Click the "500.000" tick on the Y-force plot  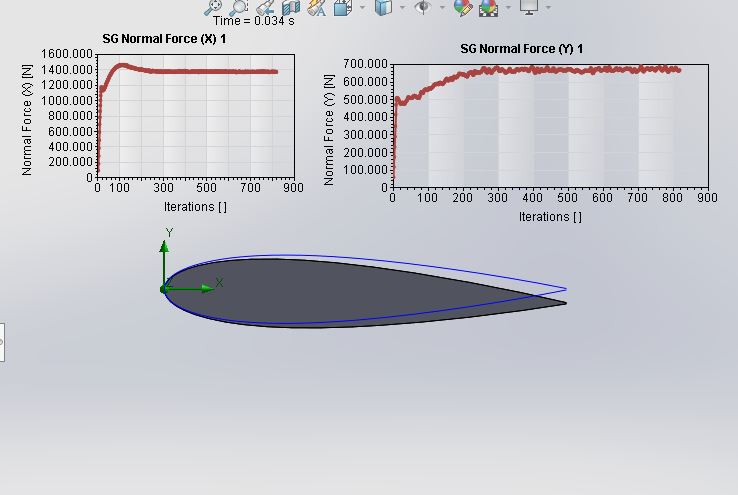pos(365,99)
